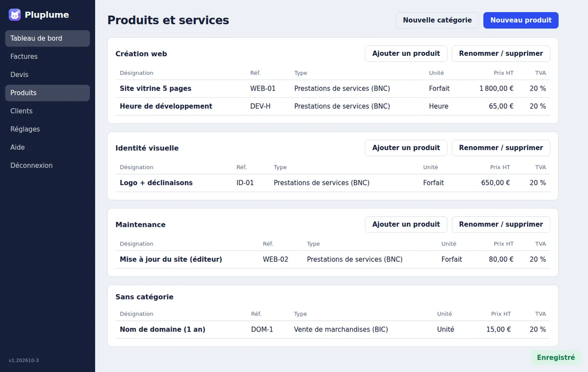588x372 pixels.
Task: Click the Création web category title
Action: [x=142, y=54]
